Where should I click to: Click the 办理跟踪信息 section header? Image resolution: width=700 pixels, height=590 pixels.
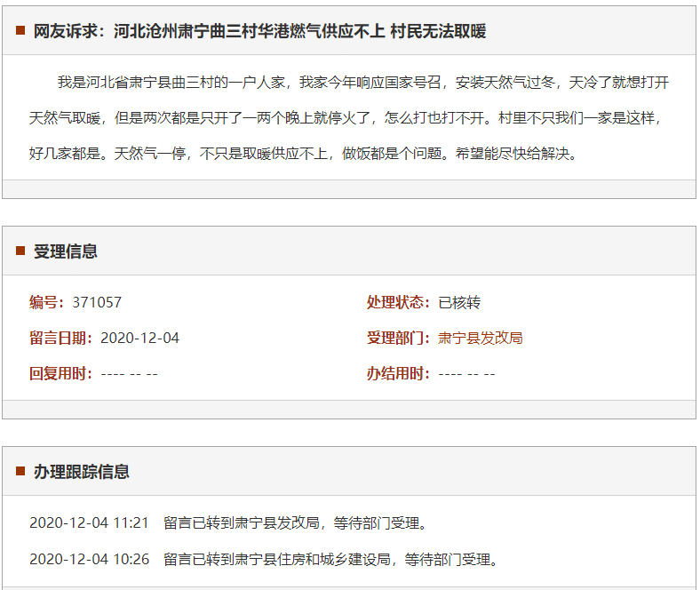[82, 471]
